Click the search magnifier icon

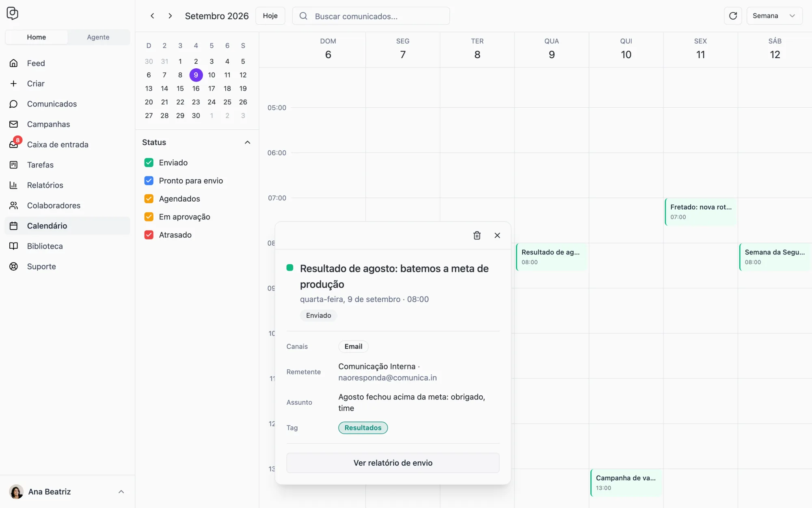(x=303, y=16)
